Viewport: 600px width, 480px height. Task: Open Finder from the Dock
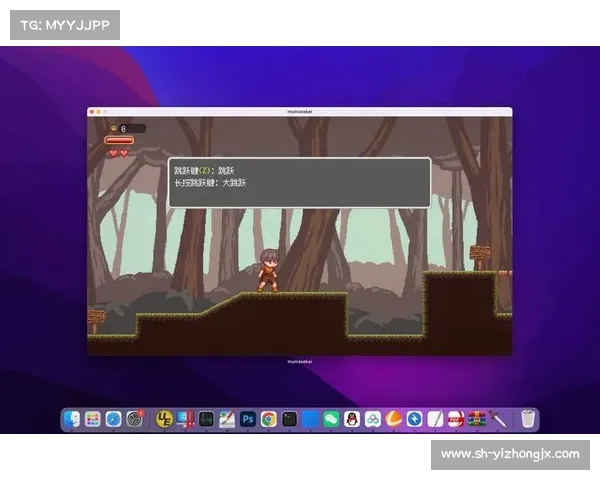click(x=72, y=419)
